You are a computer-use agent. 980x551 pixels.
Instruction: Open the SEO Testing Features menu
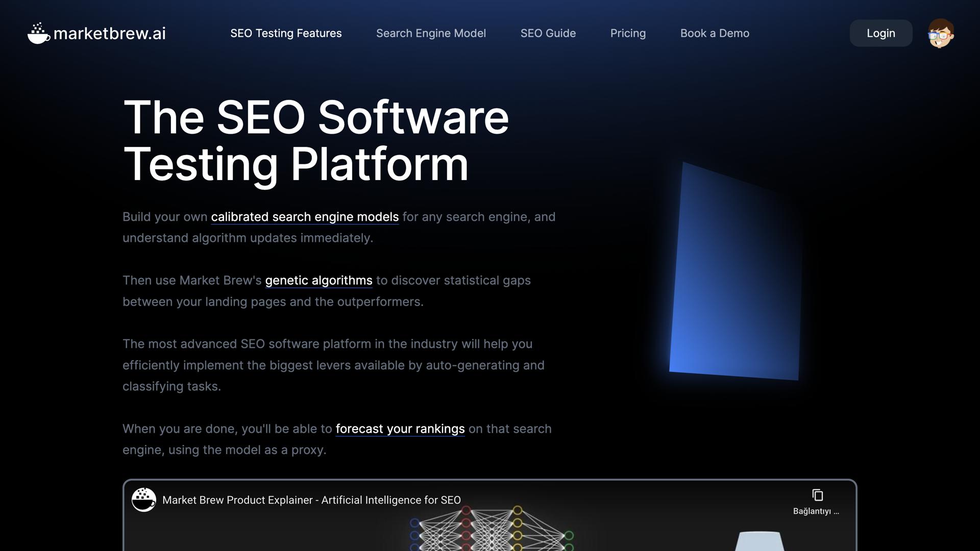click(x=286, y=34)
